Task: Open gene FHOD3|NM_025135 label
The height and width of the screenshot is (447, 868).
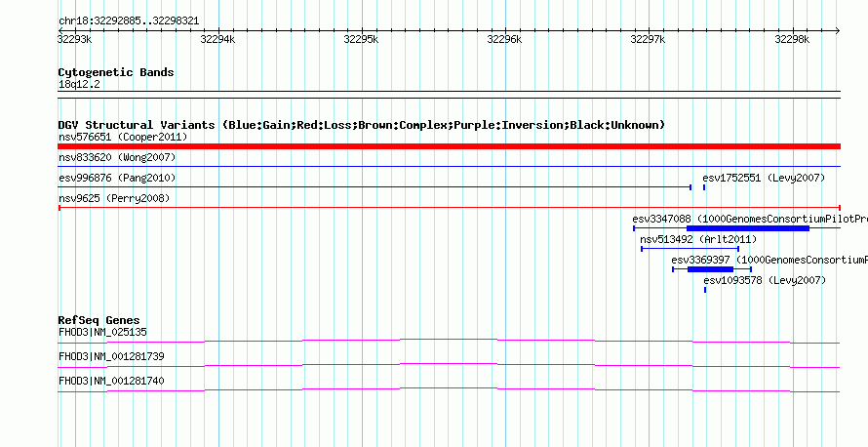Action: 102,333
